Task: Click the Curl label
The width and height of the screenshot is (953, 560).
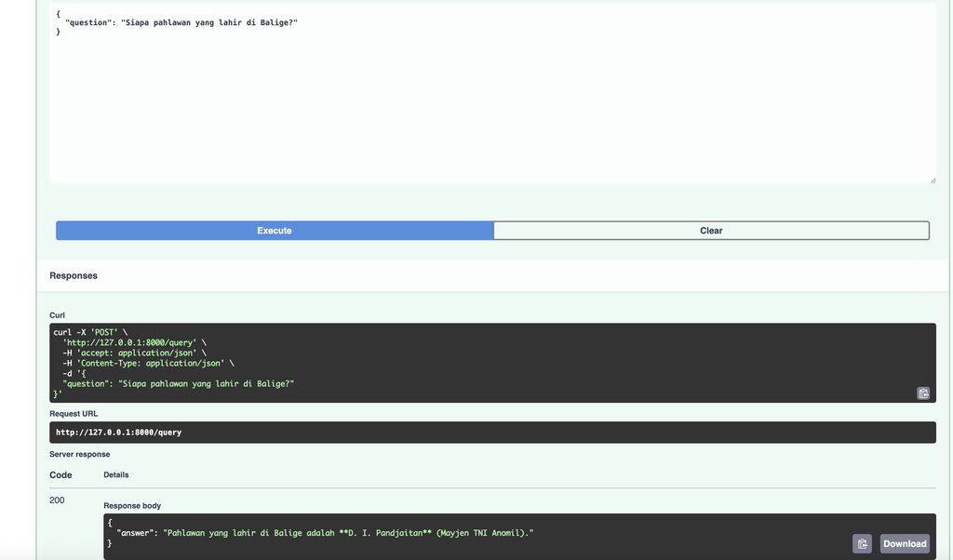Action: tap(57, 315)
